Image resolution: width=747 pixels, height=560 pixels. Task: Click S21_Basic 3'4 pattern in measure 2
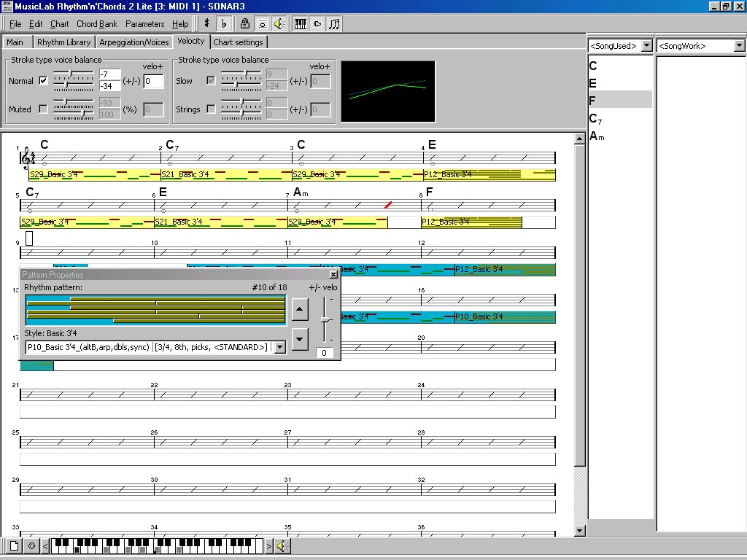tap(226, 175)
